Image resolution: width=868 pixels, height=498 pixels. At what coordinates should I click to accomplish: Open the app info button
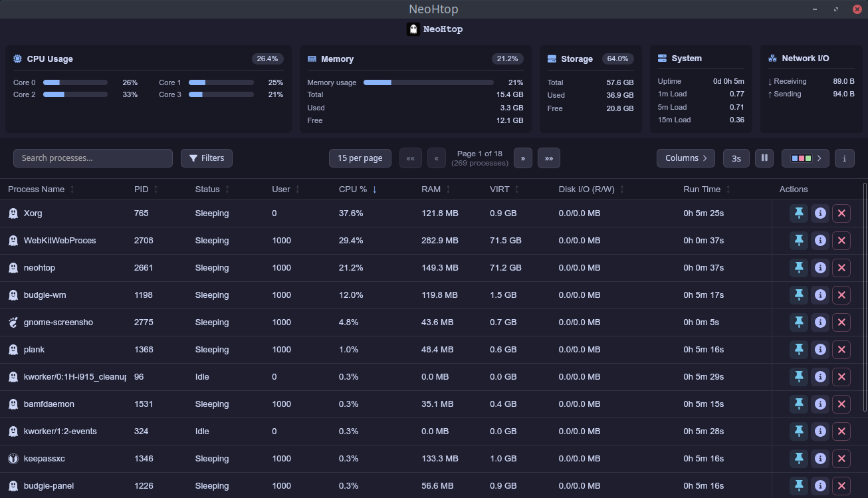point(844,158)
